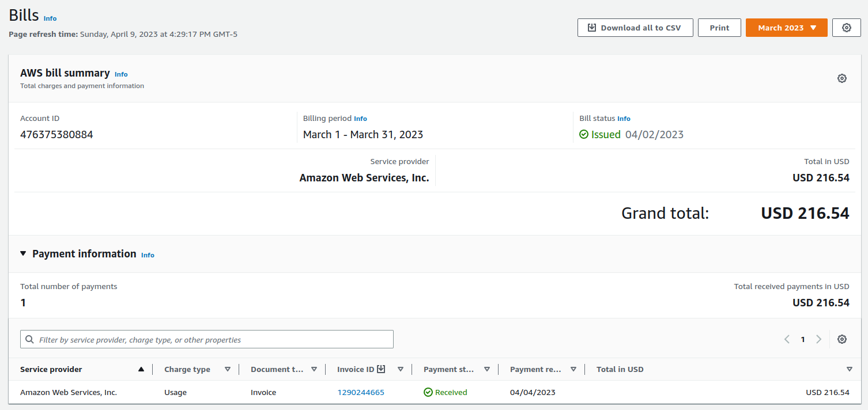868x410 pixels.
Task: Focus the payment filter search field
Action: click(207, 339)
